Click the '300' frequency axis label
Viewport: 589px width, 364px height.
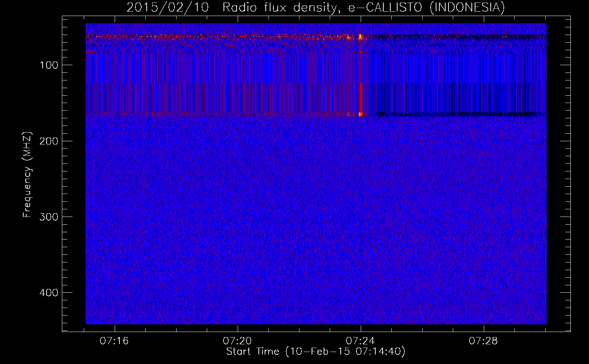[49, 217]
